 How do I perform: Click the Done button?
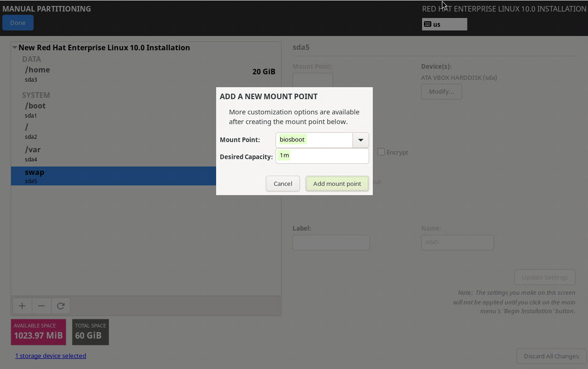click(18, 23)
